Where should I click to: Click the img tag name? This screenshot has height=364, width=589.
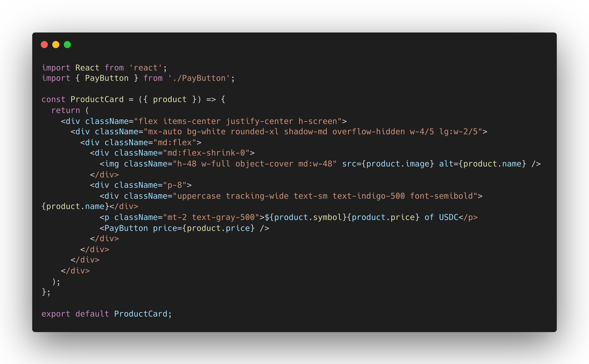pyautogui.click(x=112, y=164)
